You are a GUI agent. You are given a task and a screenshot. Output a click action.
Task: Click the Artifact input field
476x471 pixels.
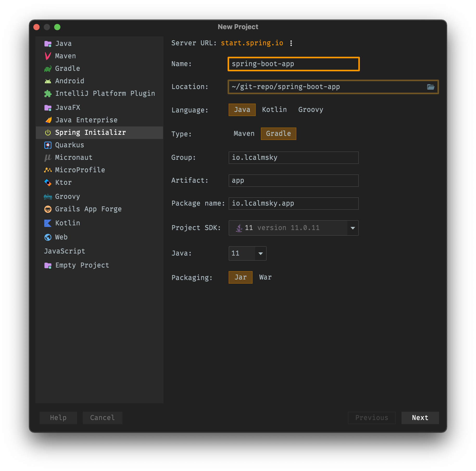[293, 181]
